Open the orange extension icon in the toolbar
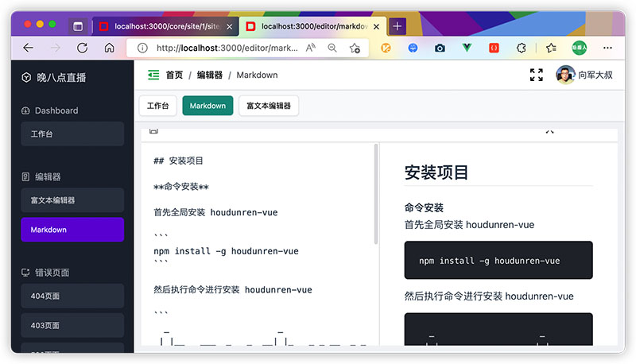 point(386,48)
